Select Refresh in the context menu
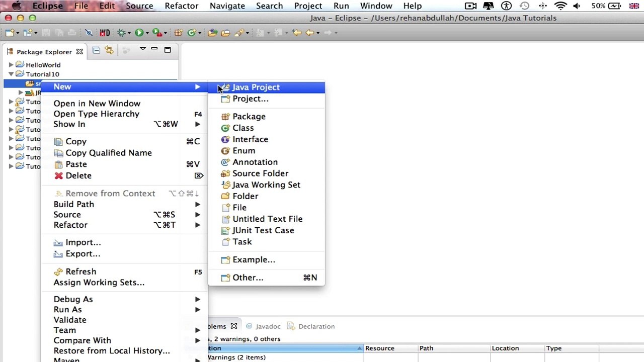The image size is (644, 362). pos(80,271)
